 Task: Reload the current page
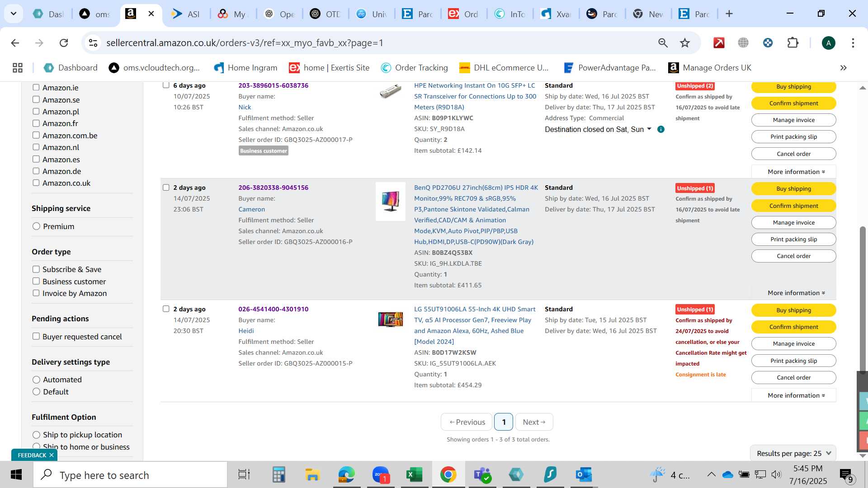pyautogui.click(x=64, y=43)
